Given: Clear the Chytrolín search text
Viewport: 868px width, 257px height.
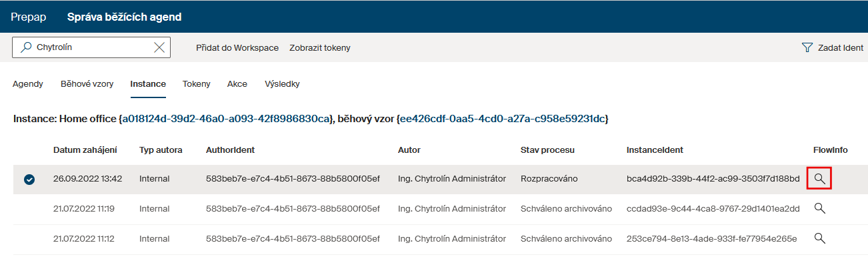Looking at the screenshot, I should [159, 47].
